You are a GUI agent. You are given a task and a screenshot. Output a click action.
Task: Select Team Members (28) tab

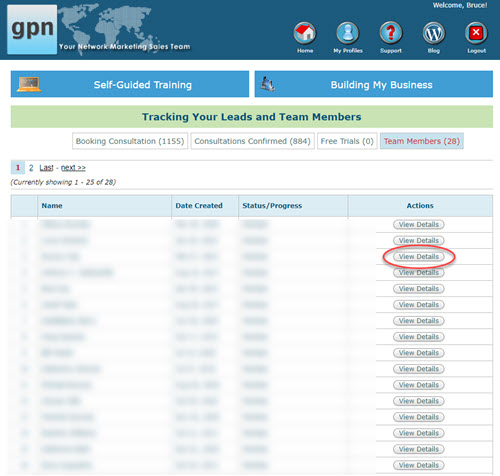coord(422,141)
